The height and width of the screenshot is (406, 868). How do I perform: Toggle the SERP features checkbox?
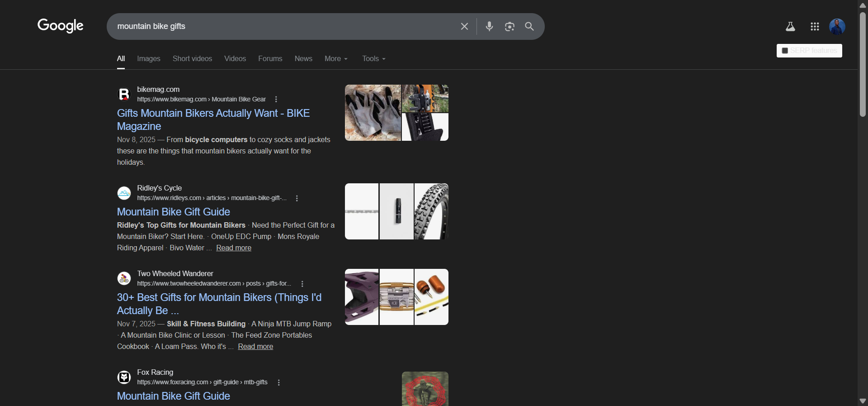coord(785,51)
